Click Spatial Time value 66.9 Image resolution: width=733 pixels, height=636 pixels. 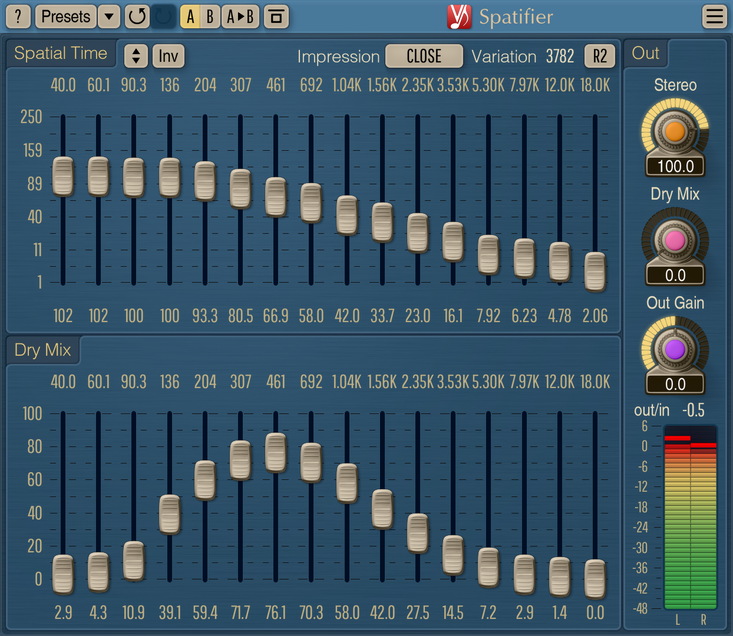click(x=275, y=316)
